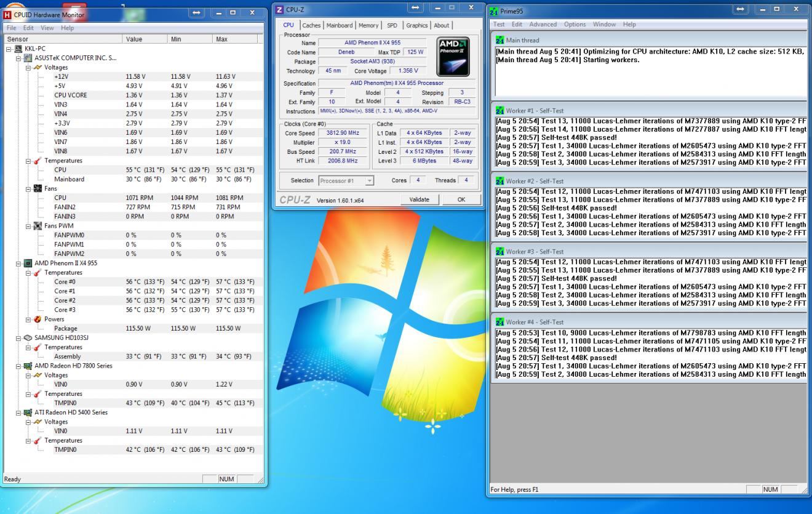Viewport: 812px width, 514px height.
Task: Click the CPUID Hardware Monitor title bar icon
Action: (x=7, y=14)
